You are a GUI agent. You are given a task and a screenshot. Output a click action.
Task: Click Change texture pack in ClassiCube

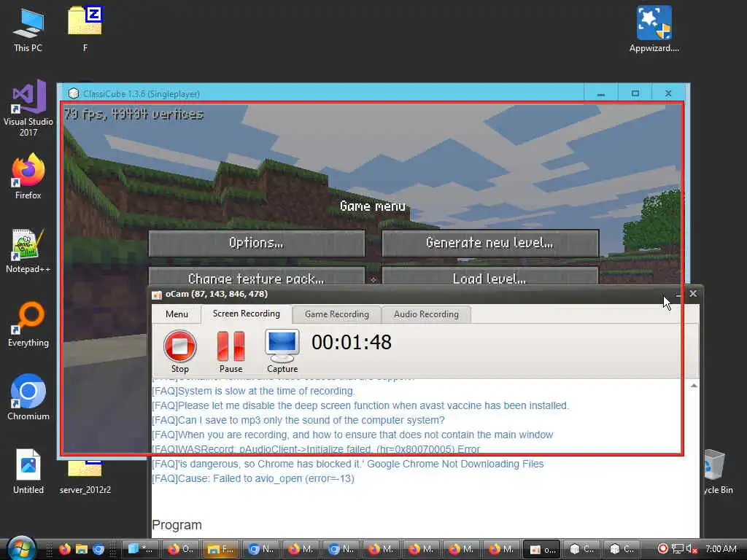click(x=257, y=276)
